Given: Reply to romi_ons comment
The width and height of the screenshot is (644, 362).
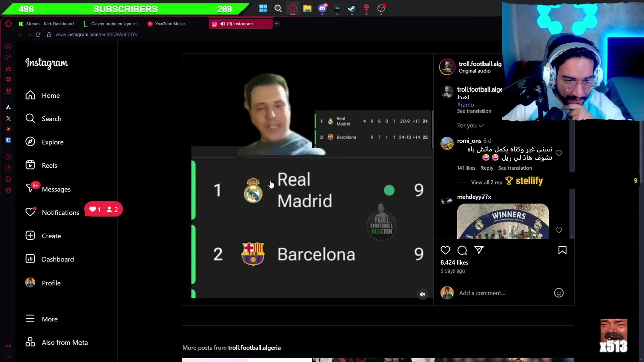Looking at the screenshot, I should (487, 168).
